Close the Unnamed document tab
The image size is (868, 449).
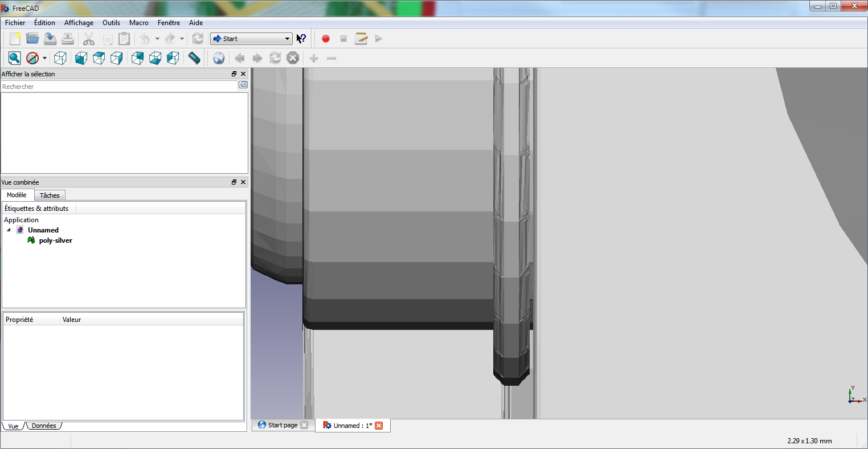point(379,426)
